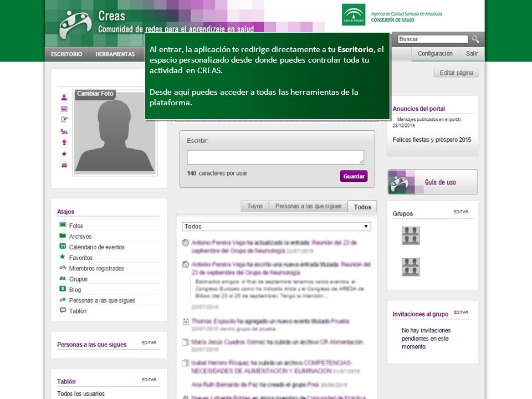Click the Personas a las que sigues icon in Atajos
The width and height of the screenshot is (532, 399).
[x=63, y=300]
